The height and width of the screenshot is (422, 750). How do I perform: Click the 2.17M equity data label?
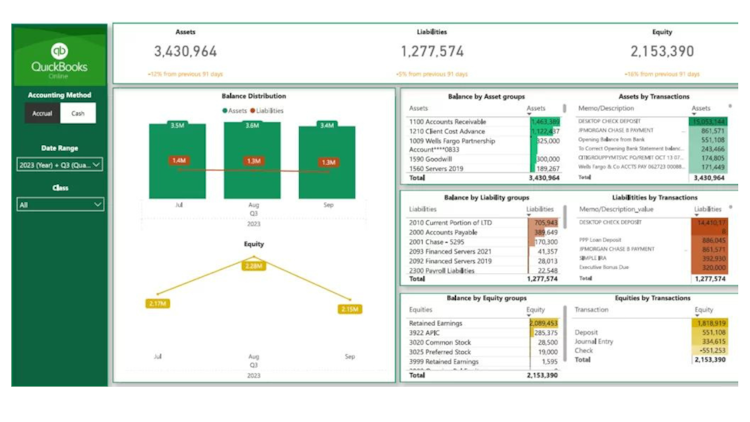coord(157,304)
